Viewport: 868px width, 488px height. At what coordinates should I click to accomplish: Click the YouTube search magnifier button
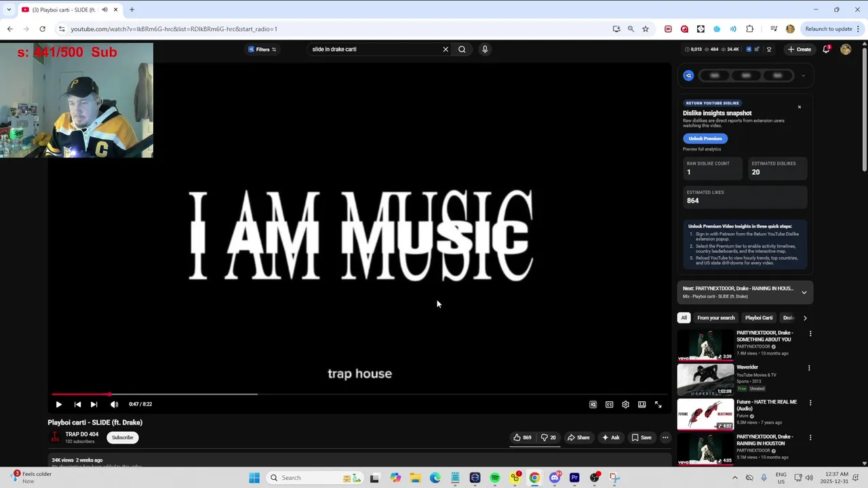[462, 49]
